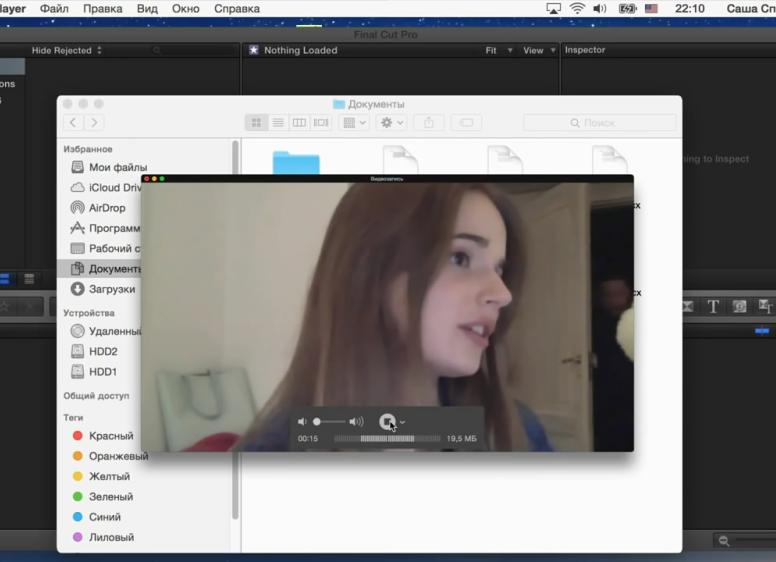Image resolution: width=776 pixels, height=562 pixels.
Task: Open Программы in Finder sidebar
Action: point(105,228)
